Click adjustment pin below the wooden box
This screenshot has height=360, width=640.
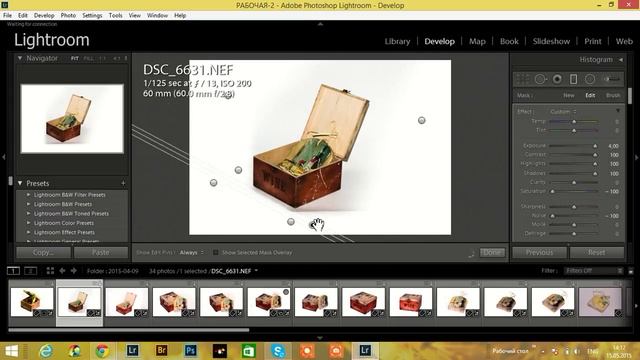point(291,222)
